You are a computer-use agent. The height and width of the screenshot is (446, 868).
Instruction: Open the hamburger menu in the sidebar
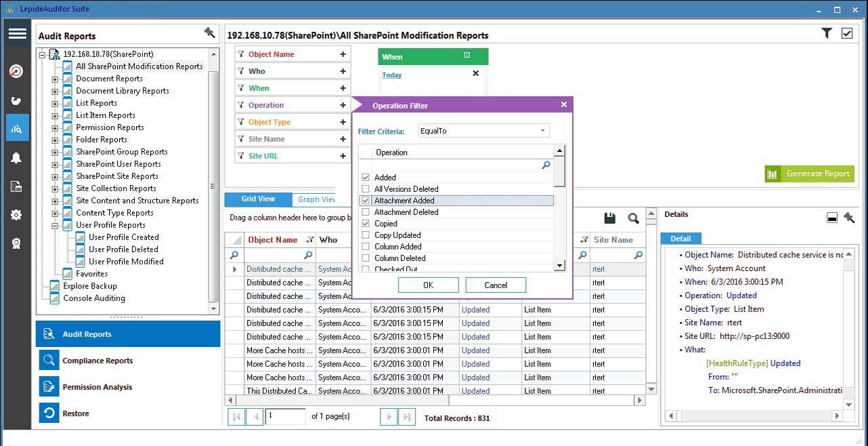click(18, 34)
